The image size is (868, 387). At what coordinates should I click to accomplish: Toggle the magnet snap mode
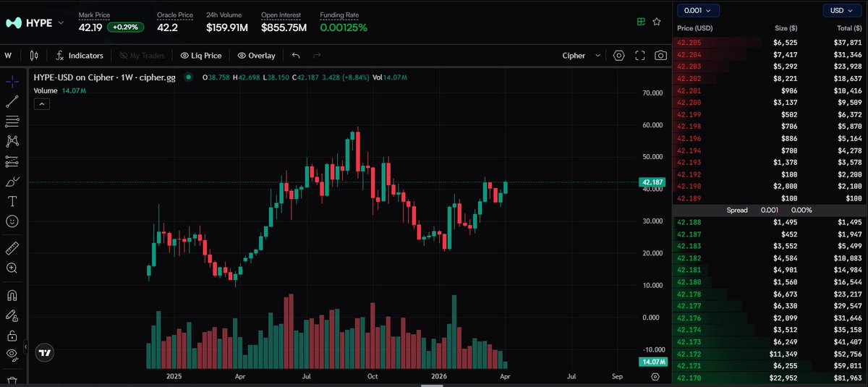[x=12, y=295]
